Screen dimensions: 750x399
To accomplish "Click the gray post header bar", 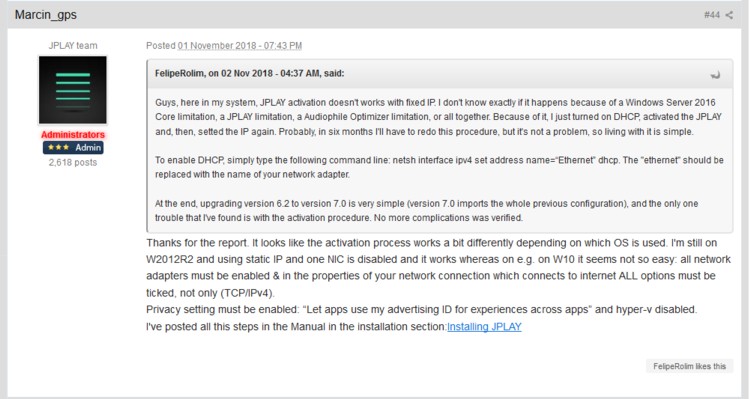I will coord(375,15).
